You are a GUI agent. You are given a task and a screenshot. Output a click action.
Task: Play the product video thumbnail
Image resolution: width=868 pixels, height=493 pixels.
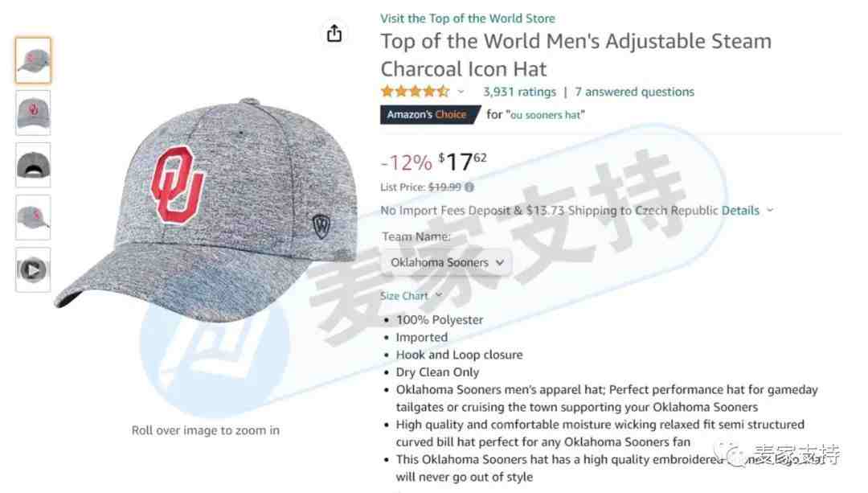point(33,269)
